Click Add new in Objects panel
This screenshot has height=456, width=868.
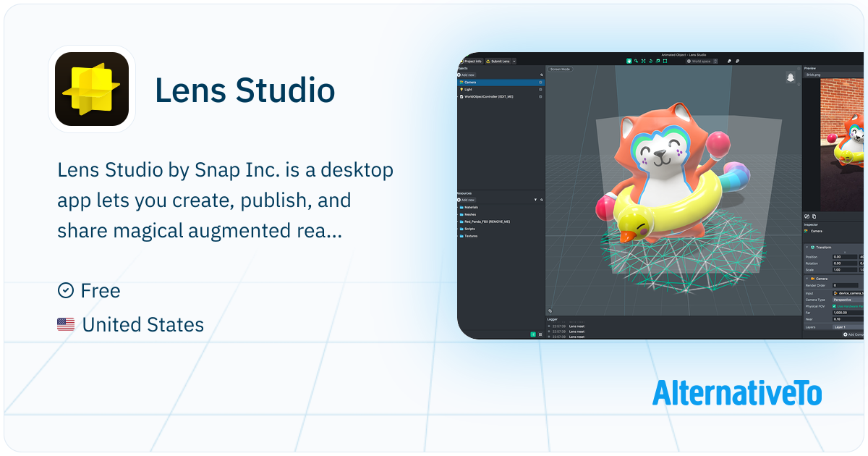tap(466, 75)
